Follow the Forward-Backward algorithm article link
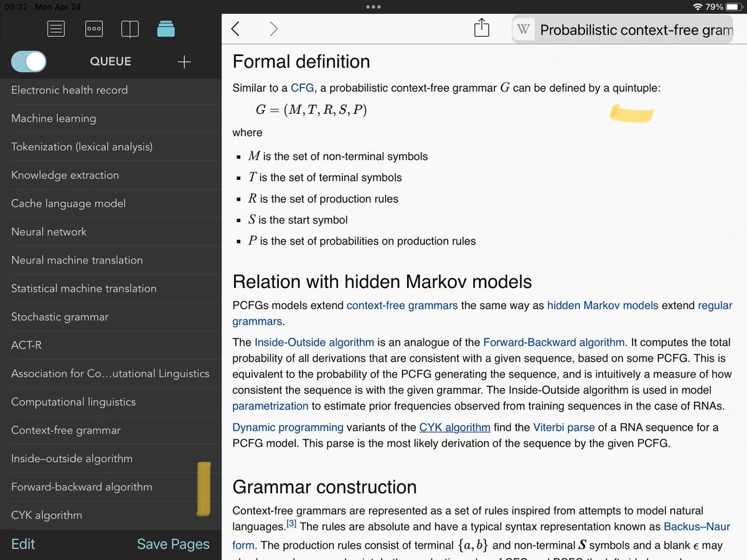Viewport: 747px width, 560px height. coord(553,342)
